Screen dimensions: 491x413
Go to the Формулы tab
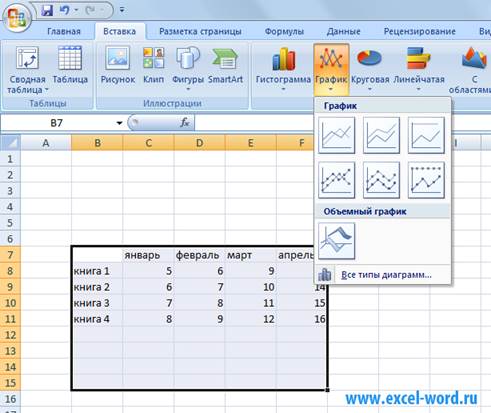point(284,31)
